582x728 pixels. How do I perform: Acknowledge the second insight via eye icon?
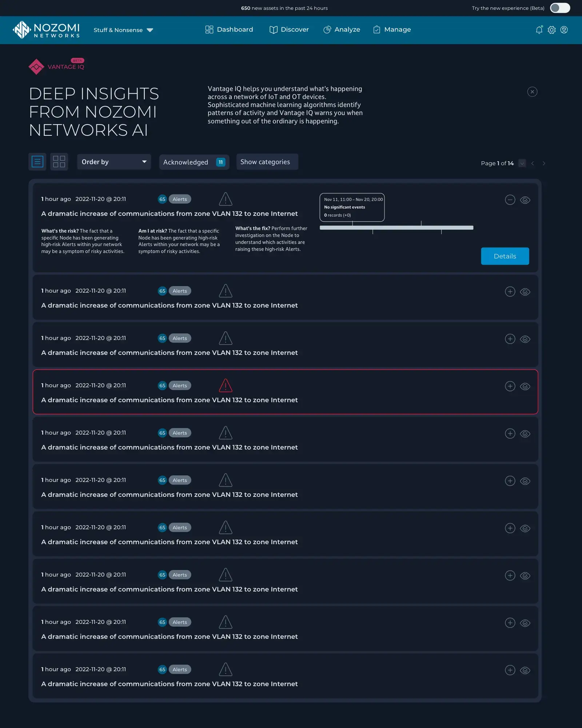point(525,292)
